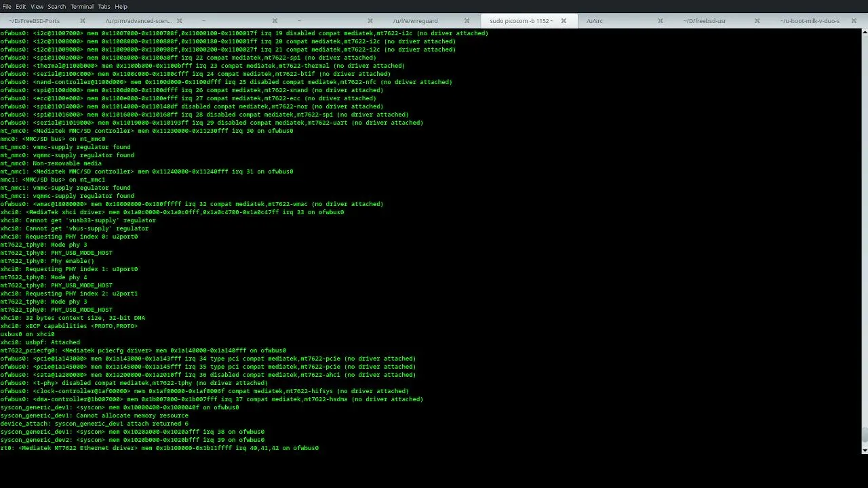Screen dimensions: 868x488
Task: Close the ~/u-boot-milk-v-duo-s tab
Action: [x=853, y=21]
